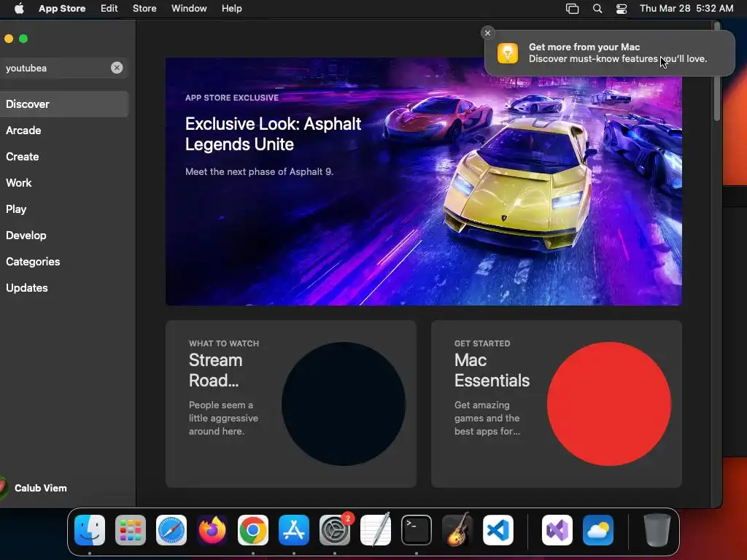Open TextEdit from the Dock

tap(376, 530)
